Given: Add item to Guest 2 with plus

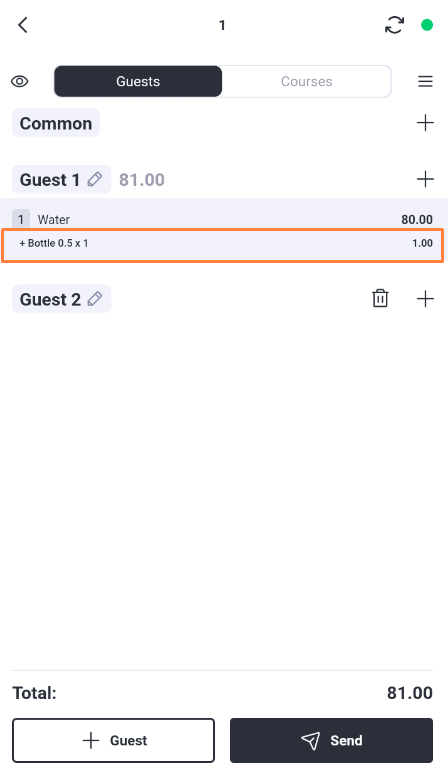Looking at the screenshot, I should click(x=425, y=299).
